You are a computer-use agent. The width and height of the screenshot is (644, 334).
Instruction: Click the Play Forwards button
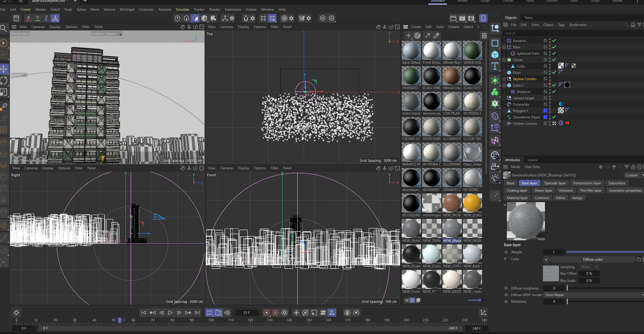tap(170, 313)
